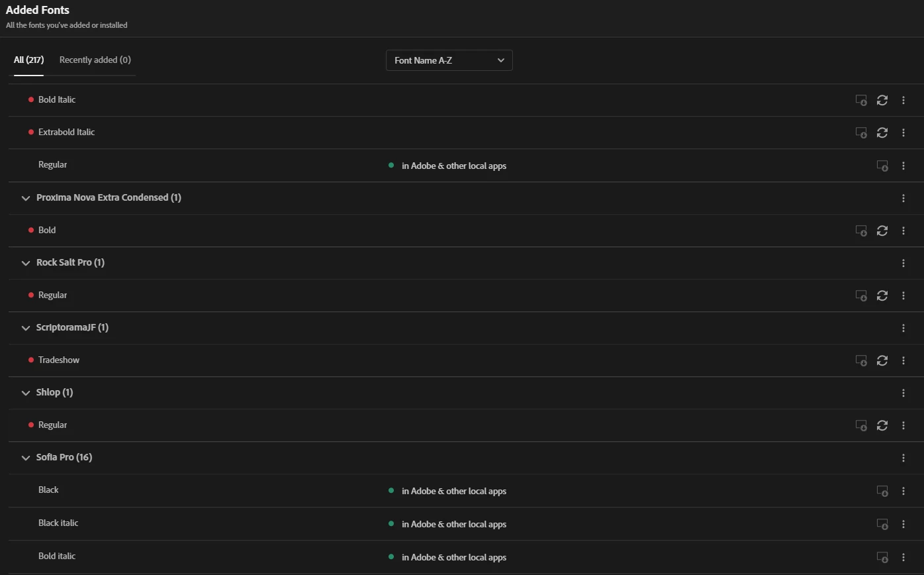Click status text on Sofia Pro Bold italic row
The height and width of the screenshot is (575, 924).
point(454,557)
